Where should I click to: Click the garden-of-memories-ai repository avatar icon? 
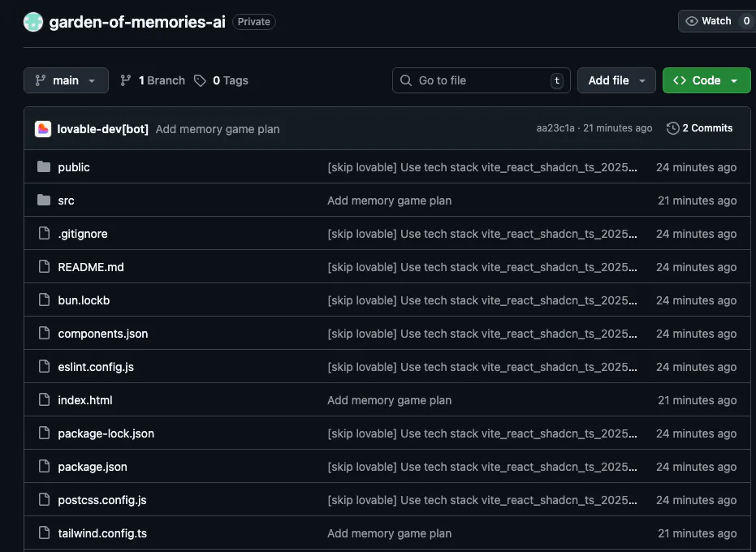(x=33, y=23)
